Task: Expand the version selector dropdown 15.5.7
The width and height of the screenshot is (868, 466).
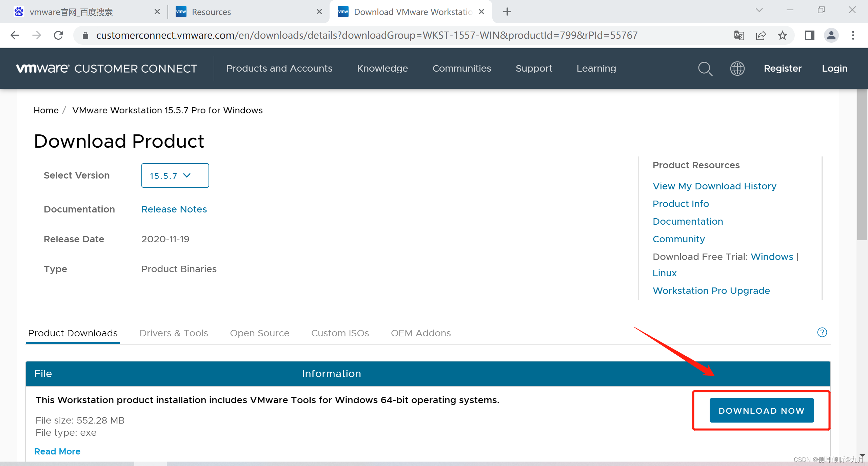Action: pyautogui.click(x=175, y=175)
